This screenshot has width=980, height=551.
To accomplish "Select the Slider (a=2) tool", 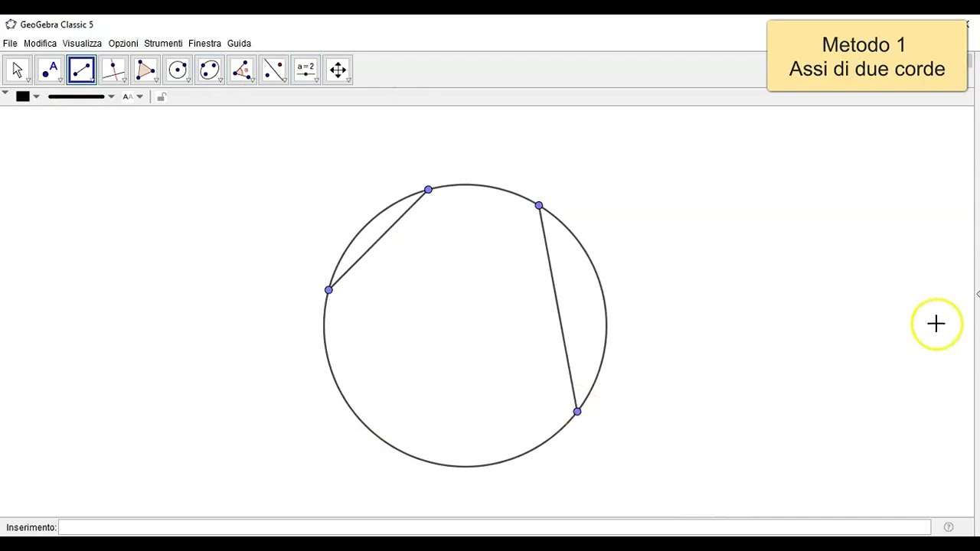I will tap(305, 70).
